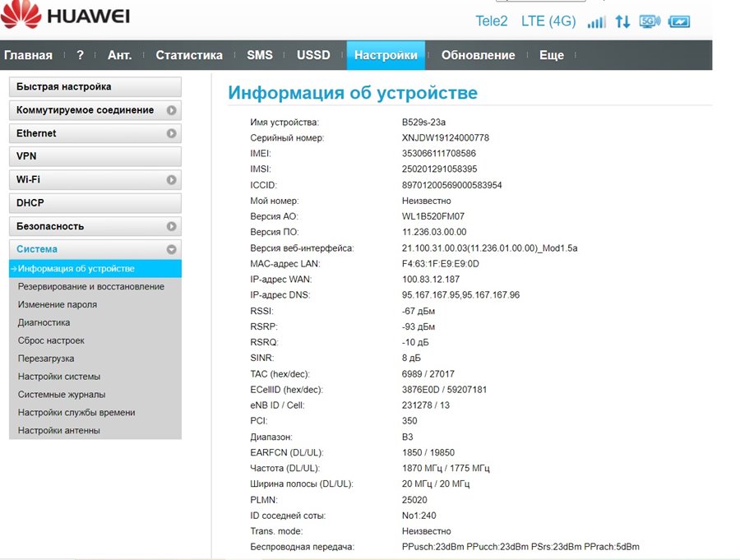
Task: Open Быстрая настройка in sidebar
Action: point(95,87)
